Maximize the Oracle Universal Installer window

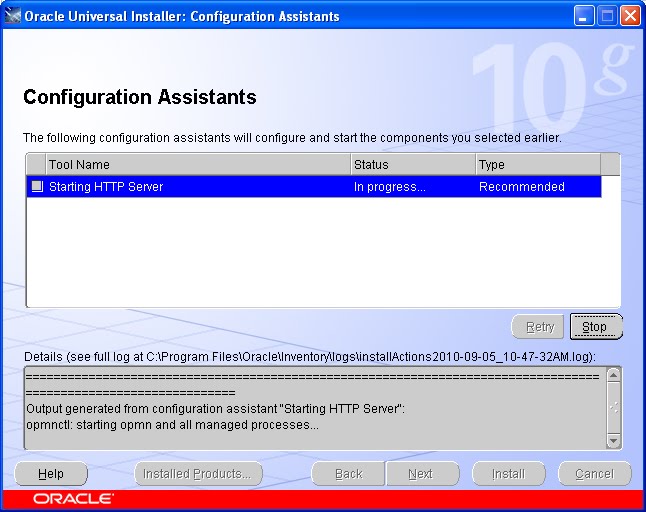pos(607,16)
